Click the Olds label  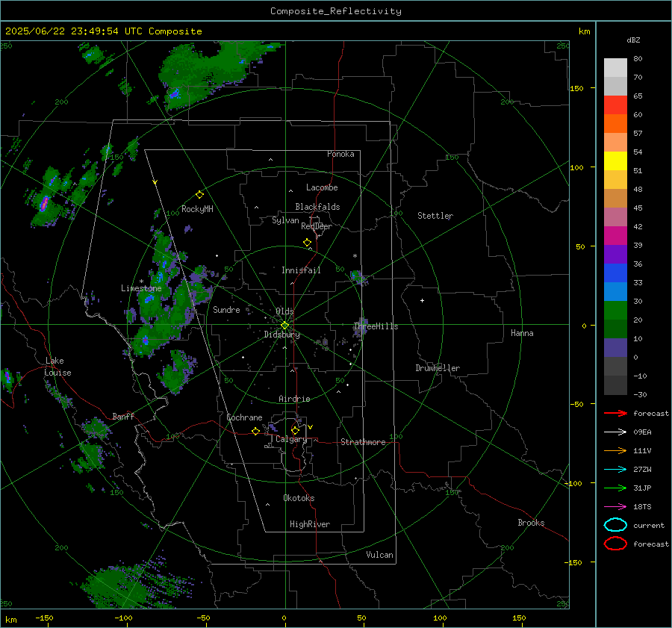[284, 311]
